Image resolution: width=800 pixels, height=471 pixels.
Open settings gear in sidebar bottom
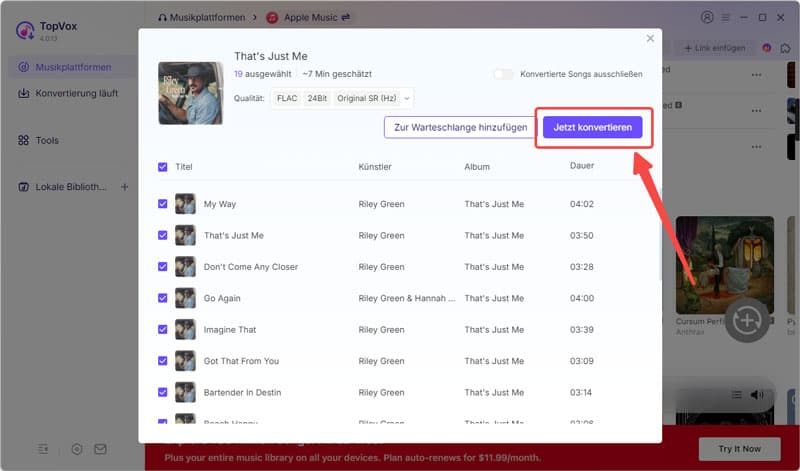[x=77, y=449]
